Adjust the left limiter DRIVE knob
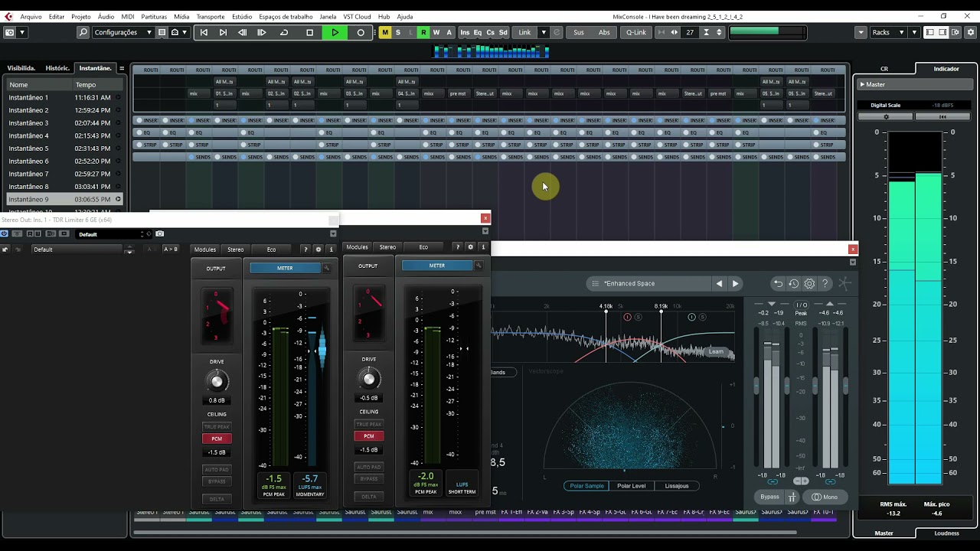This screenshot has height=551, width=980. [217, 380]
